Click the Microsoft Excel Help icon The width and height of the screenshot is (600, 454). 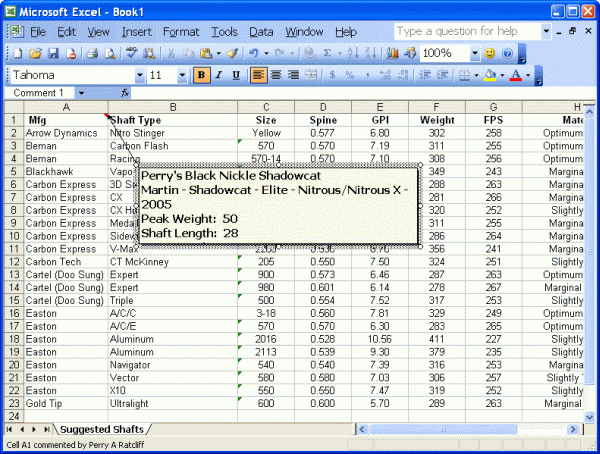pos(508,53)
